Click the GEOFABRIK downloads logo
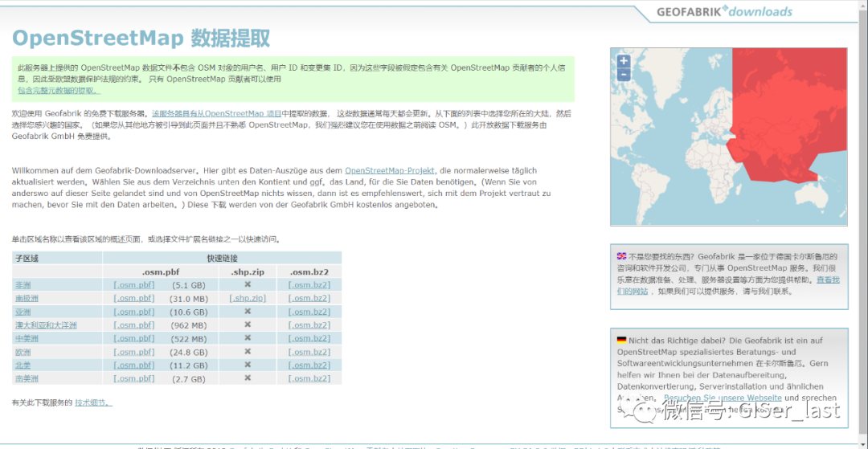 coord(724,11)
